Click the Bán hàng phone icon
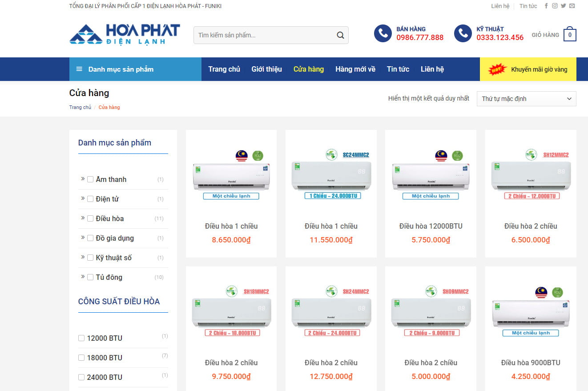Viewport: 588px width, 391px height. (x=383, y=34)
